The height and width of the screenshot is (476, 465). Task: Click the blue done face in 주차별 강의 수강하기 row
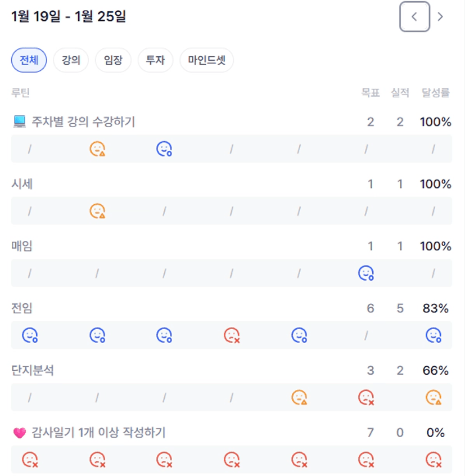click(164, 149)
